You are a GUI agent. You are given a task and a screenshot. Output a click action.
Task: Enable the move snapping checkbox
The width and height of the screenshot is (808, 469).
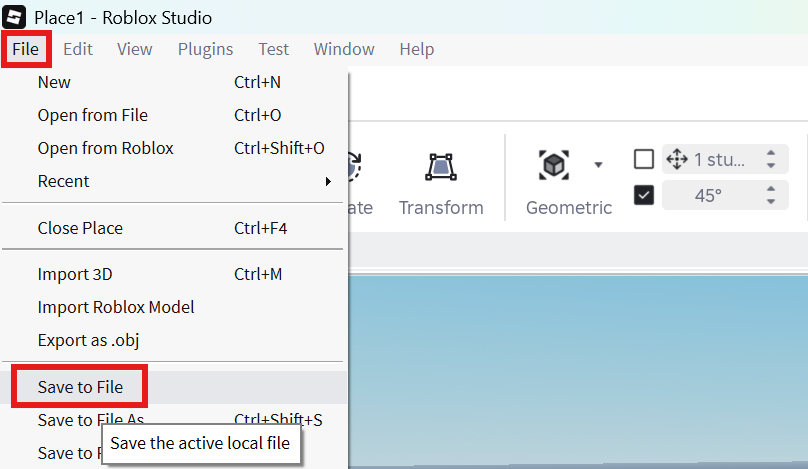pos(644,159)
